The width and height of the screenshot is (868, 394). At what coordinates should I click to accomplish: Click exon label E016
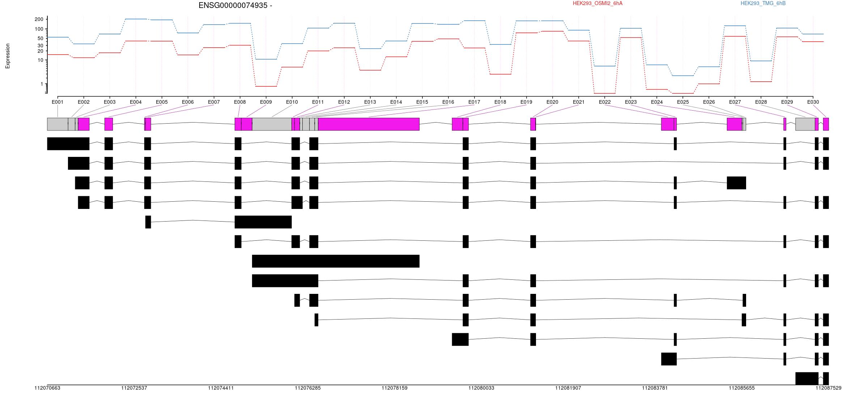(x=448, y=102)
